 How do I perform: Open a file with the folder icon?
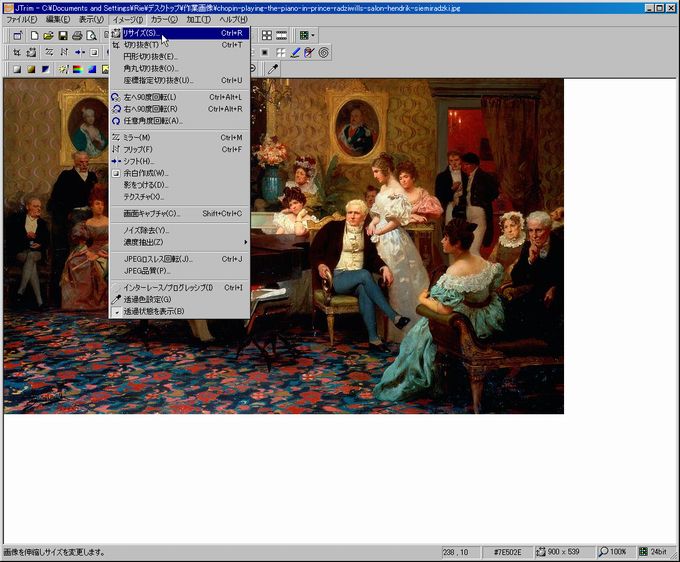pyautogui.click(x=48, y=36)
